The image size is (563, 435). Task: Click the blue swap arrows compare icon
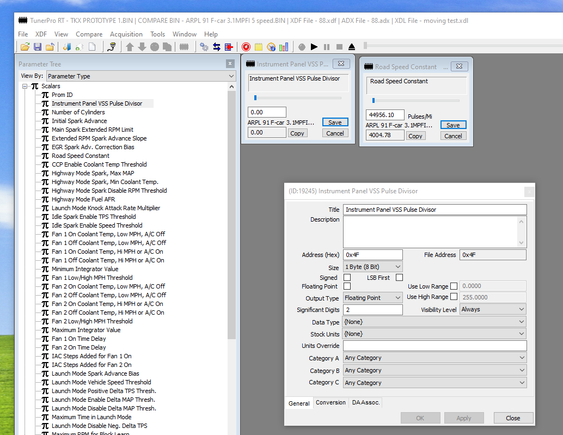[217, 47]
